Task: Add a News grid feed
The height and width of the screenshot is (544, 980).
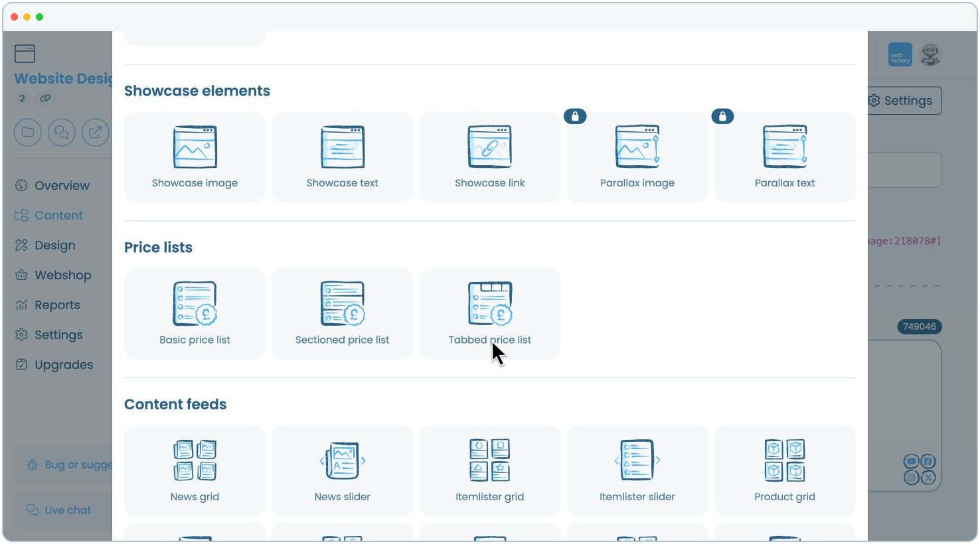Action: coord(195,470)
